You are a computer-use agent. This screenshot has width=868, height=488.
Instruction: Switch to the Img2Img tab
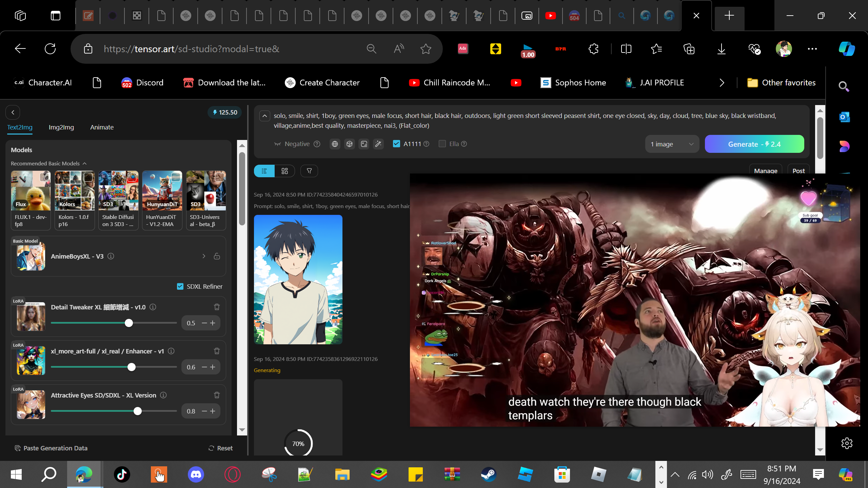61,127
